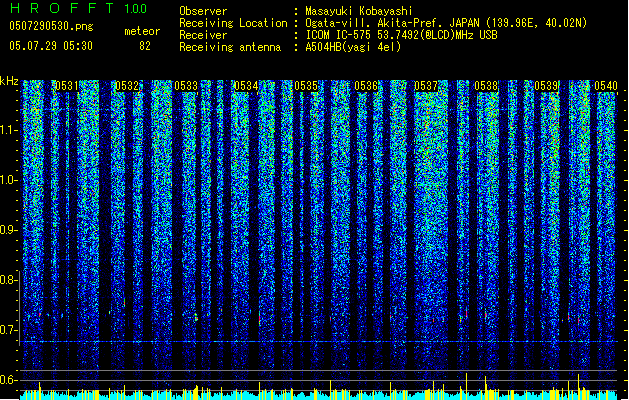Select the 1.0 frequency axis label

tap(8, 180)
